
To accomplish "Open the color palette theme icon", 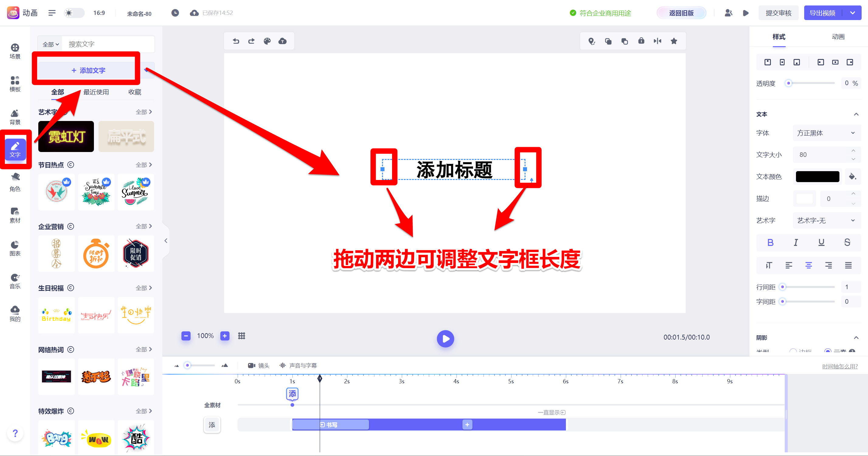I will 267,41.
